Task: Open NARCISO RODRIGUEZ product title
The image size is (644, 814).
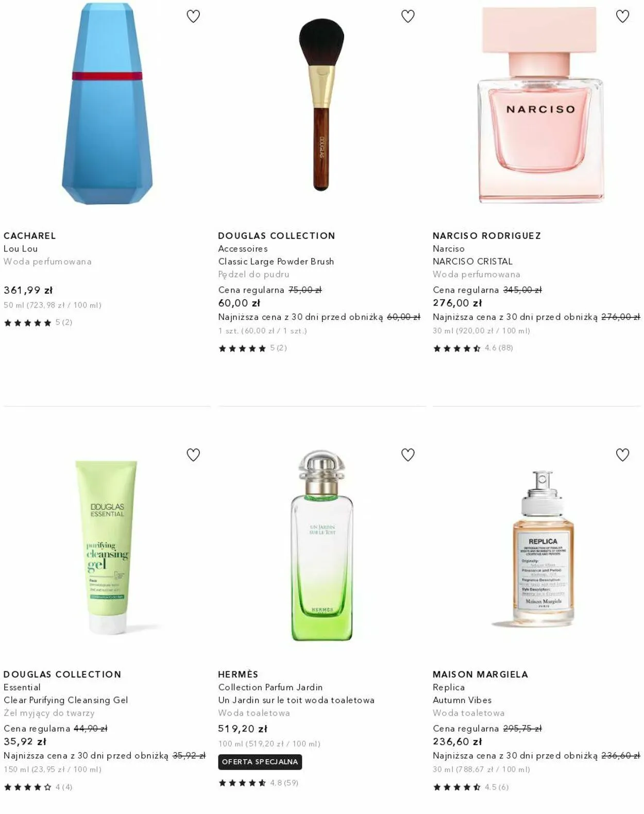Action: 487,235
